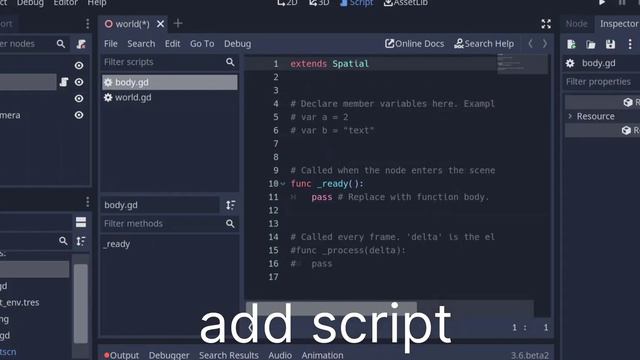Open Scene dock options menu
The width and height of the screenshot is (640, 360).
[87, 24]
